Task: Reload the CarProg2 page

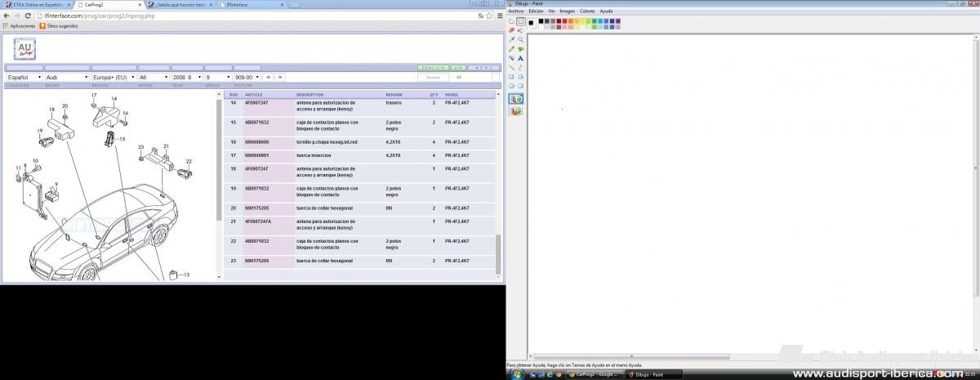Action: 26,16
